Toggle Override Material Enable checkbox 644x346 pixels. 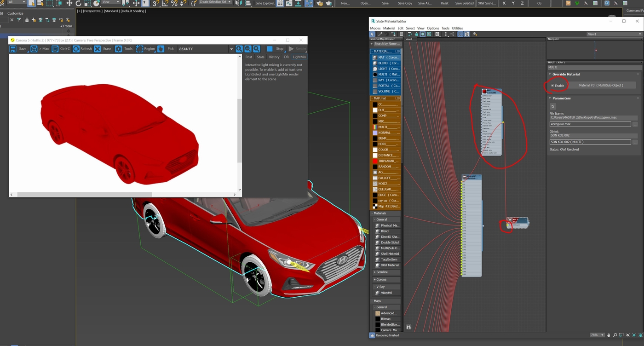point(553,86)
